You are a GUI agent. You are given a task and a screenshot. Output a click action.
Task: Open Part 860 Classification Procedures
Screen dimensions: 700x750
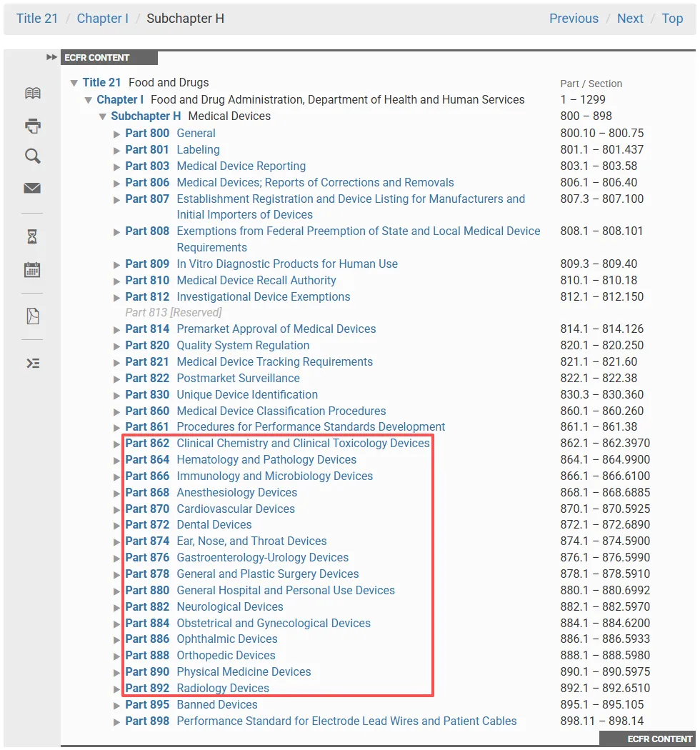256,411
